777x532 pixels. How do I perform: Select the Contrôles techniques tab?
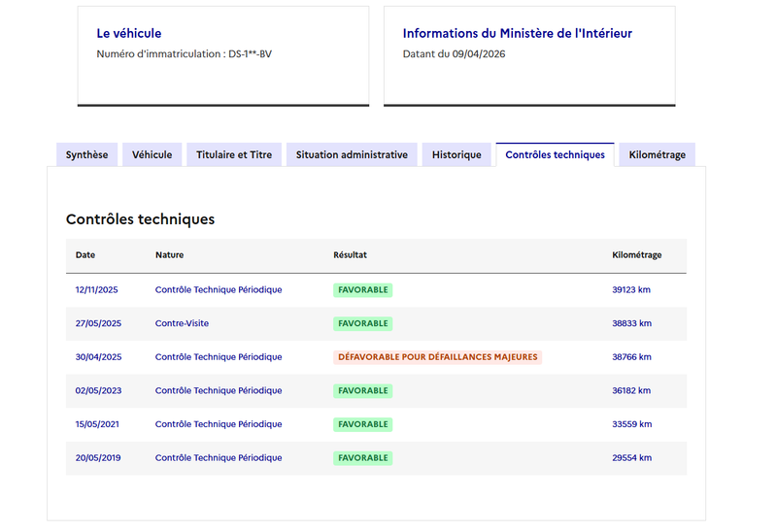tap(555, 155)
